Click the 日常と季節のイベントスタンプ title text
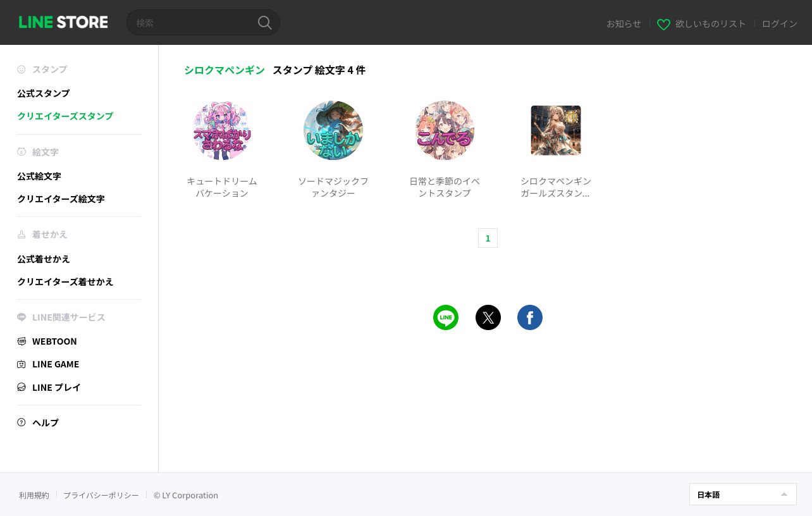 pyautogui.click(x=445, y=187)
